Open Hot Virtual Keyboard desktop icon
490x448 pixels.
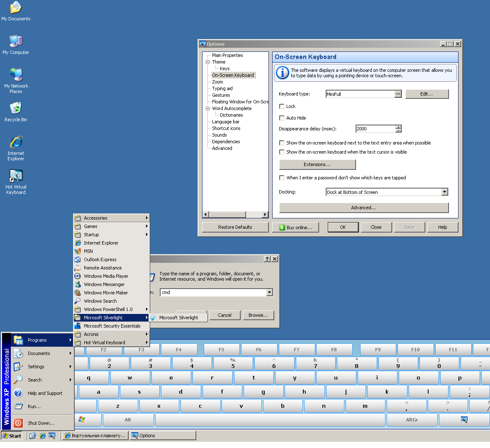pyautogui.click(x=16, y=182)
